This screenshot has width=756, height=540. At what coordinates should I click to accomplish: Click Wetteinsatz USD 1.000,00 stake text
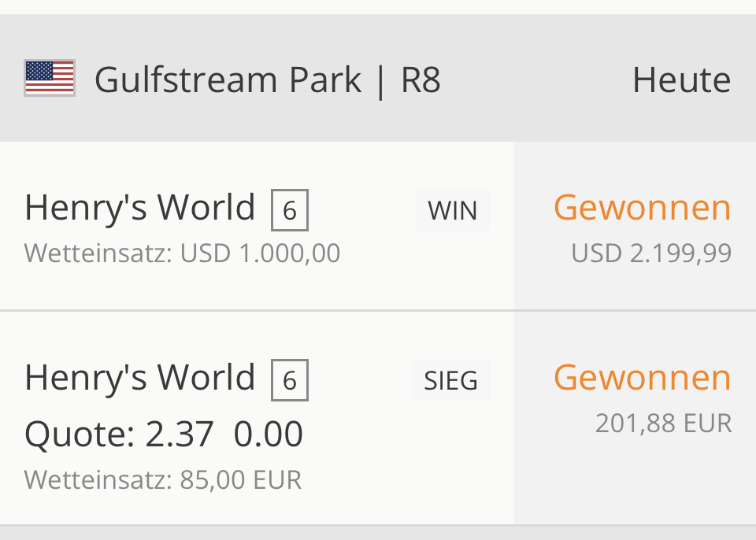[x=182, y=253]
